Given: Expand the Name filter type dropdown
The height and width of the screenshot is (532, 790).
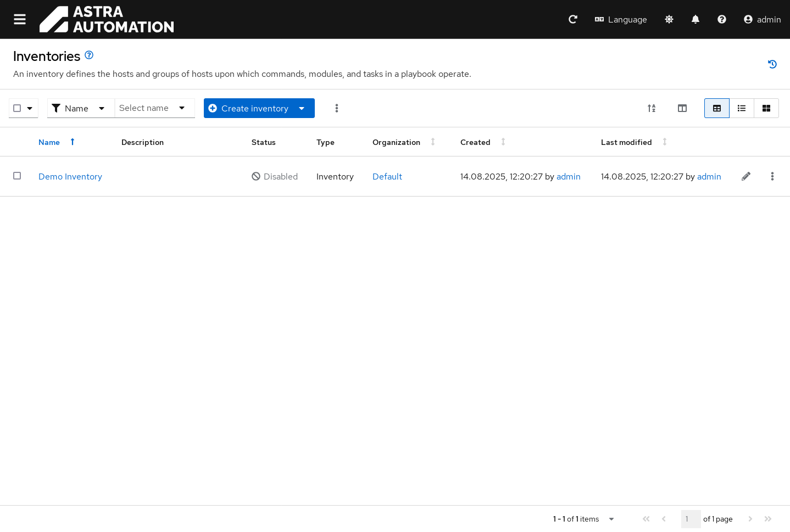Looking at the screenshot, I should pyautogui.click(x=80, y=108).
